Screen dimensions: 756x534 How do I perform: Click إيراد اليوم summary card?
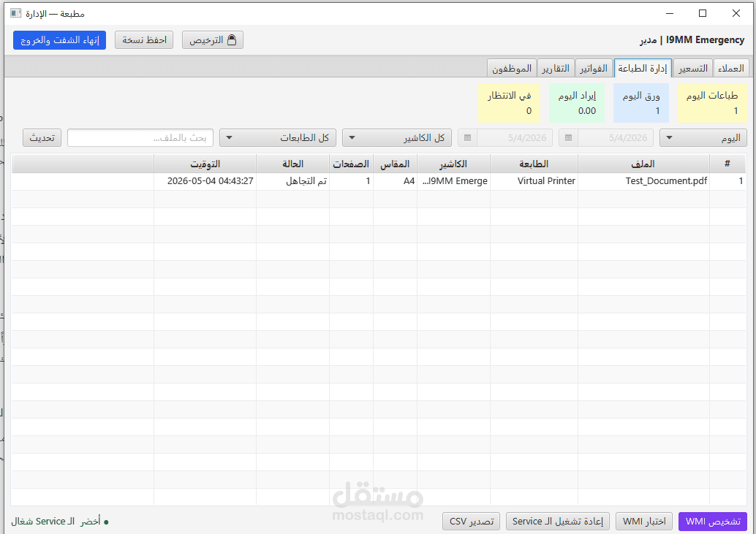point(577,103)
